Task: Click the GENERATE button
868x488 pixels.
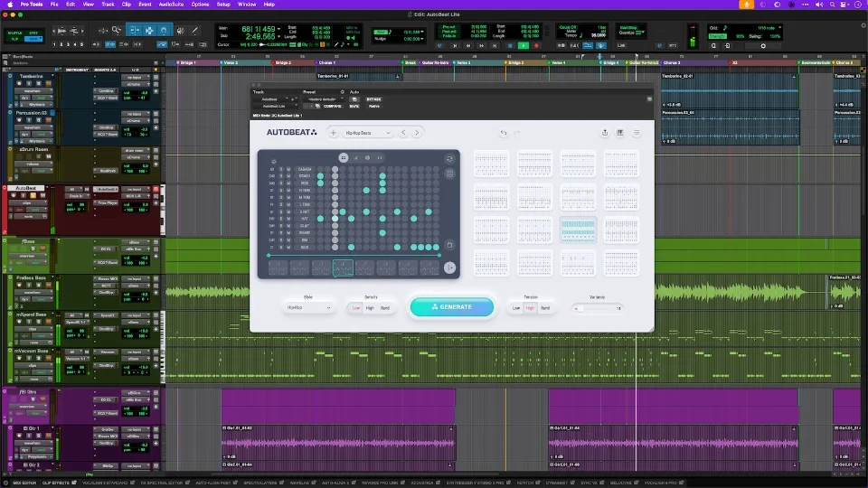Action: point(452,307)
